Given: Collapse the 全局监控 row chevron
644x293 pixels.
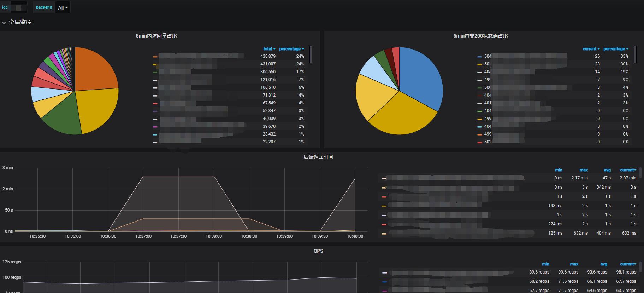Looking at the screenshot, I should (x=4, y=23).
